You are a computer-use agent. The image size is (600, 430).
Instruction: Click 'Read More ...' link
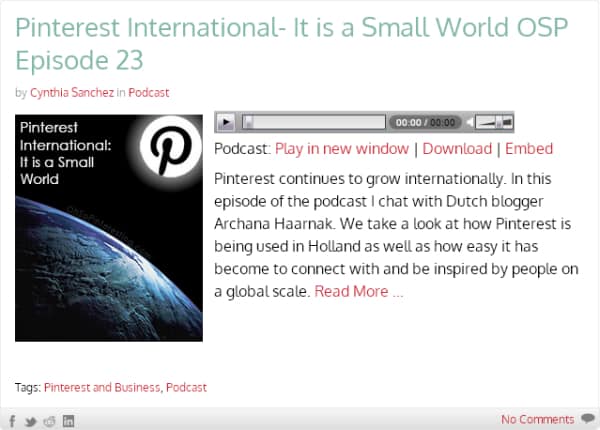(359, 292)
